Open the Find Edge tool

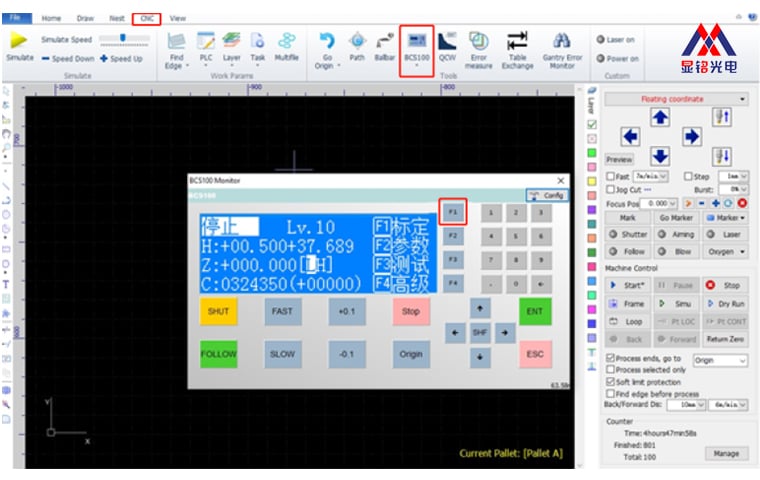point(176,50)
